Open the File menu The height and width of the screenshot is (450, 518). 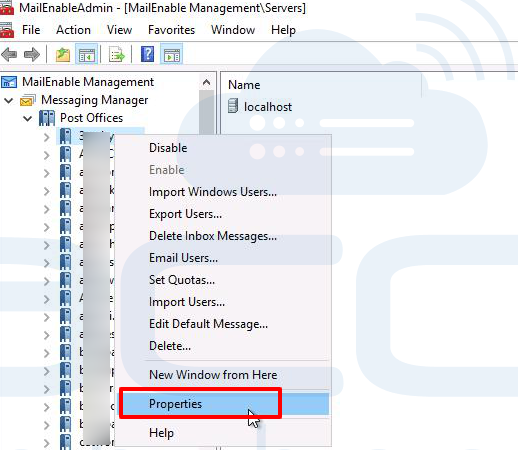point(31,30)
